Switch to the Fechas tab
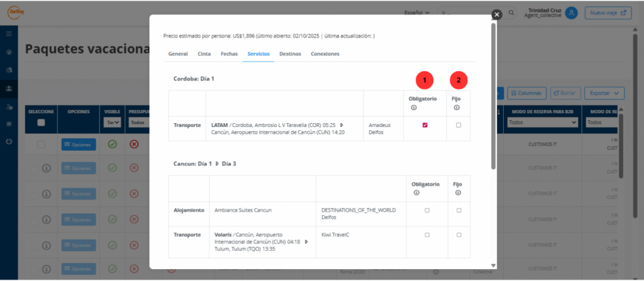The height and width of the screenshot is (281, 644). (229, 54)
